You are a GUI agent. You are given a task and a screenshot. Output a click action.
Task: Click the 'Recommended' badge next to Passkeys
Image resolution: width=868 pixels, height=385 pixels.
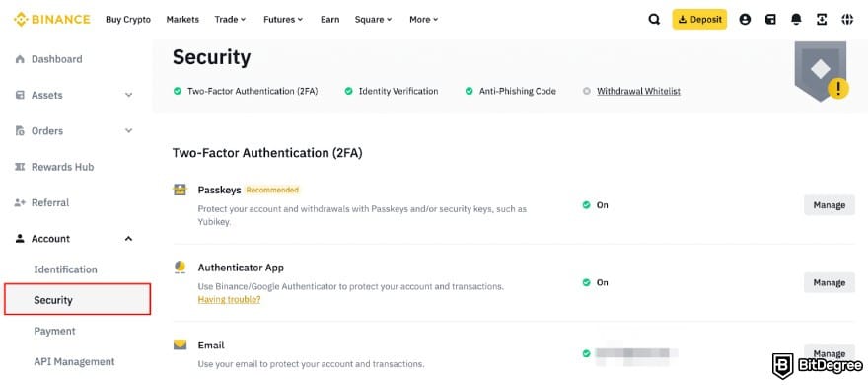click(x=272, y=190)
